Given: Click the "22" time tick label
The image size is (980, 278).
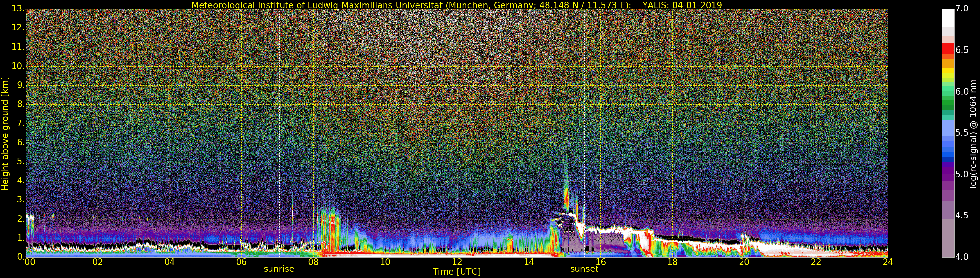Looking at the screenshot, I should click(816, 262).
